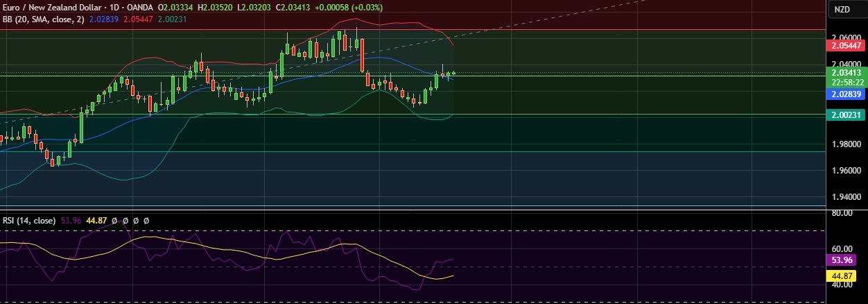Click the purple RSI value 53.96 in legend
The width and height of the screenshot is (868, 304).
pyautogui.click(x=71, y=221)
